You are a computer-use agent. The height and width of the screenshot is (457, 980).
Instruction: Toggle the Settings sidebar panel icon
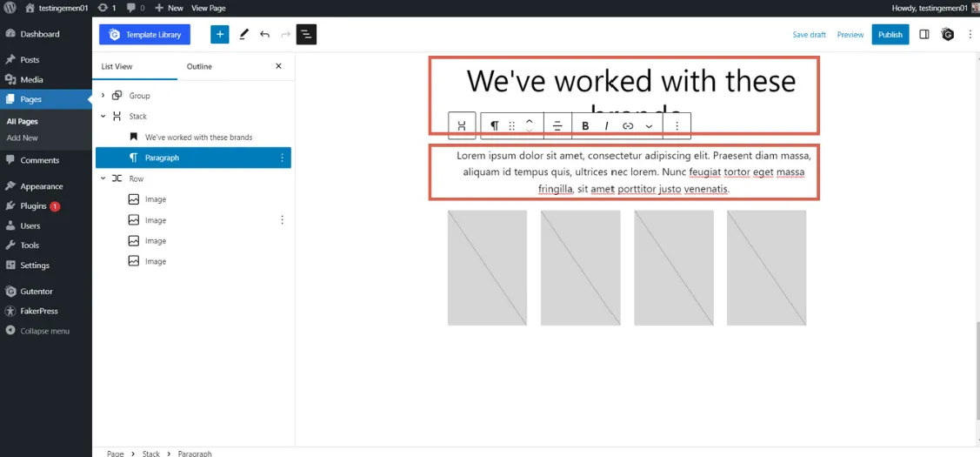(924, 35)
